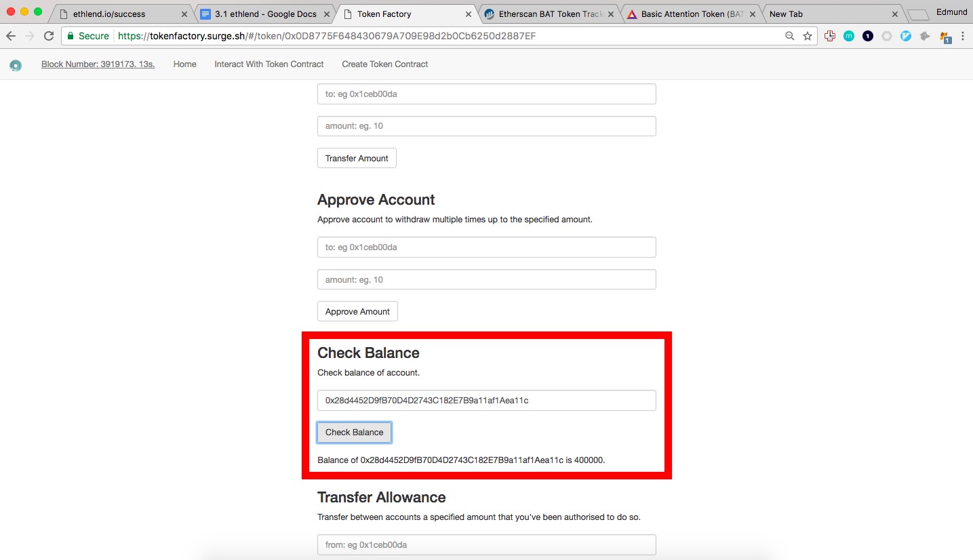Click the 'Balance of 0x28d4... is 400000' text
The image size is (973, 560).
coord(461,460)
